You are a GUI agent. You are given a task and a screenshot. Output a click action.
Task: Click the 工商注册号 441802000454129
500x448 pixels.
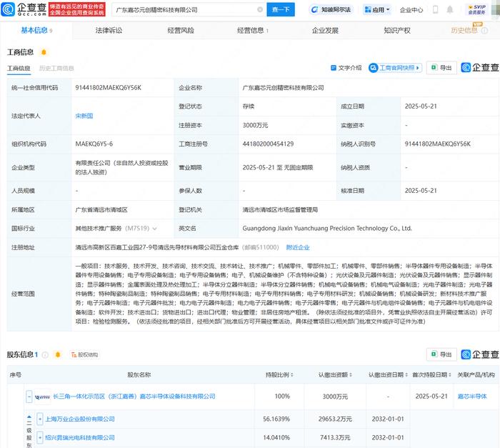pos(268,144)
